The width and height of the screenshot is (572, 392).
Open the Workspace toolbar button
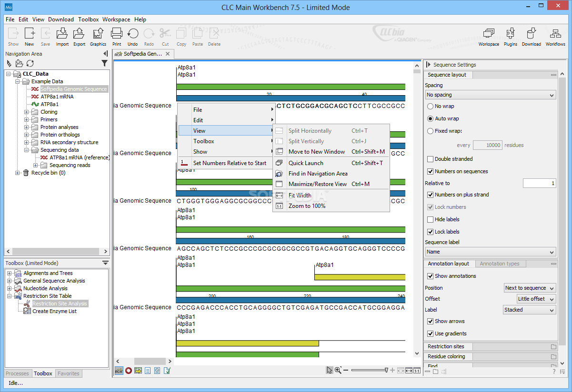point(489,37)
